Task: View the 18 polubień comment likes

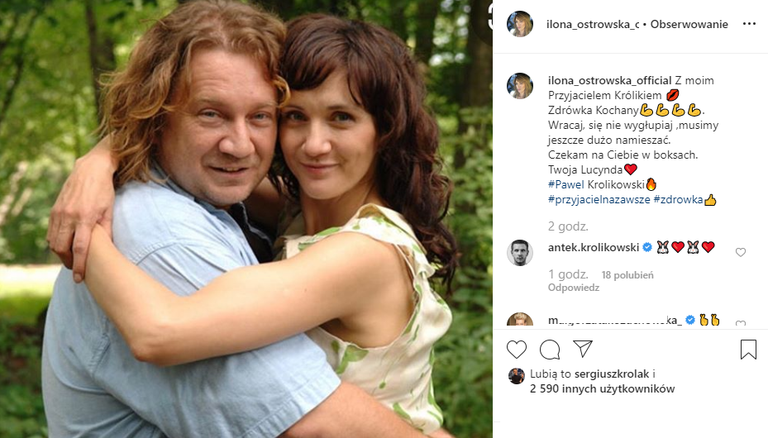Action: [627, 275]
